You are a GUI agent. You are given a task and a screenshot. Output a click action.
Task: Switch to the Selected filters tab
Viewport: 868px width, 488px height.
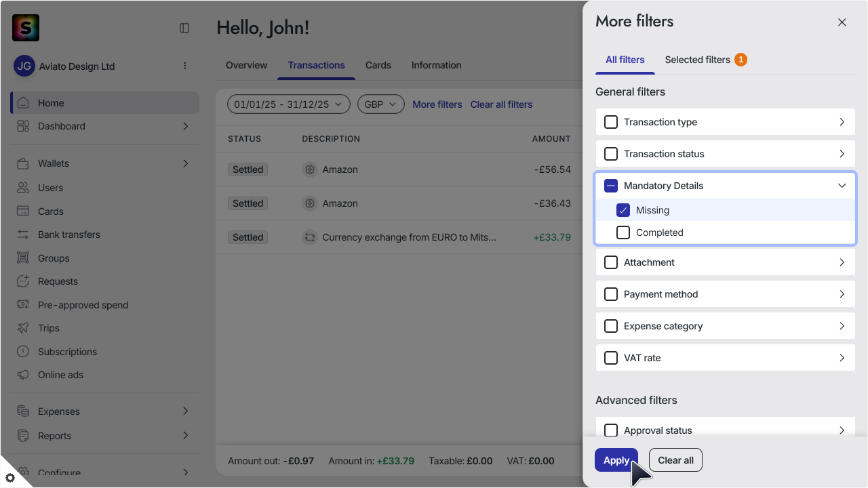tap(705, 60)
